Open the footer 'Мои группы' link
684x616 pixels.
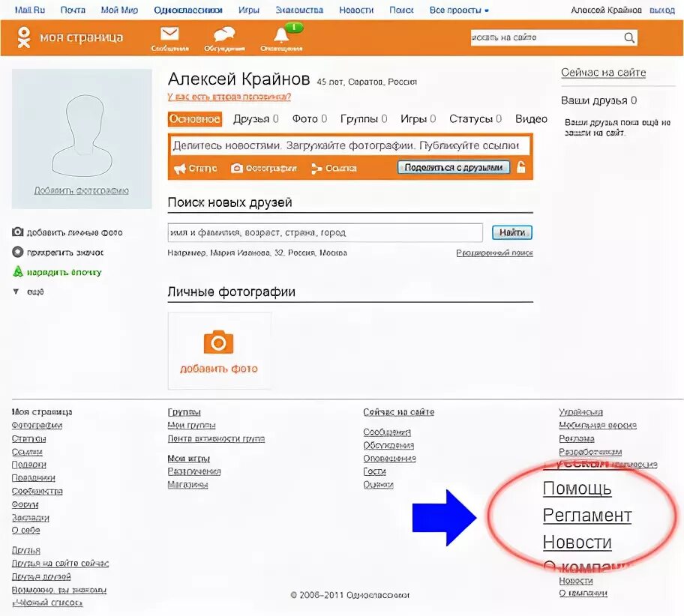click(x=191, y=425)
